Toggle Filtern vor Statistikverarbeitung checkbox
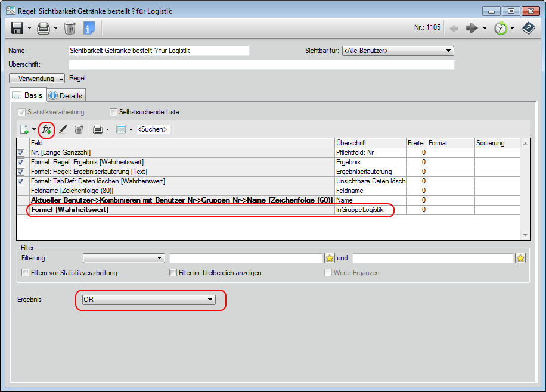The width and height of the screenshot is (546, 392). click(26, 273)
